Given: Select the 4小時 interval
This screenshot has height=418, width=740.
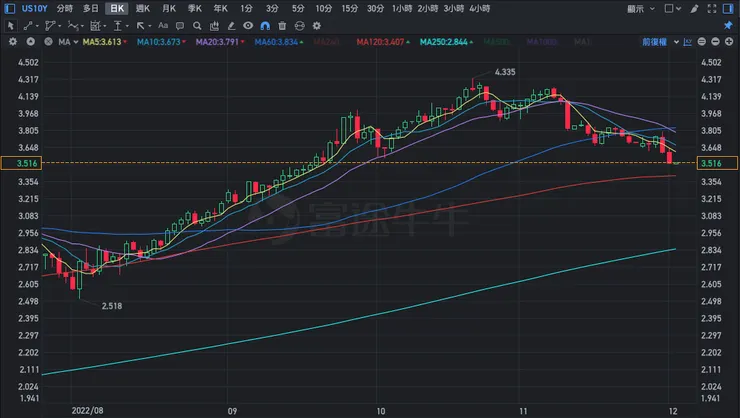Looking at the screenshot, I should pos(480,8).
